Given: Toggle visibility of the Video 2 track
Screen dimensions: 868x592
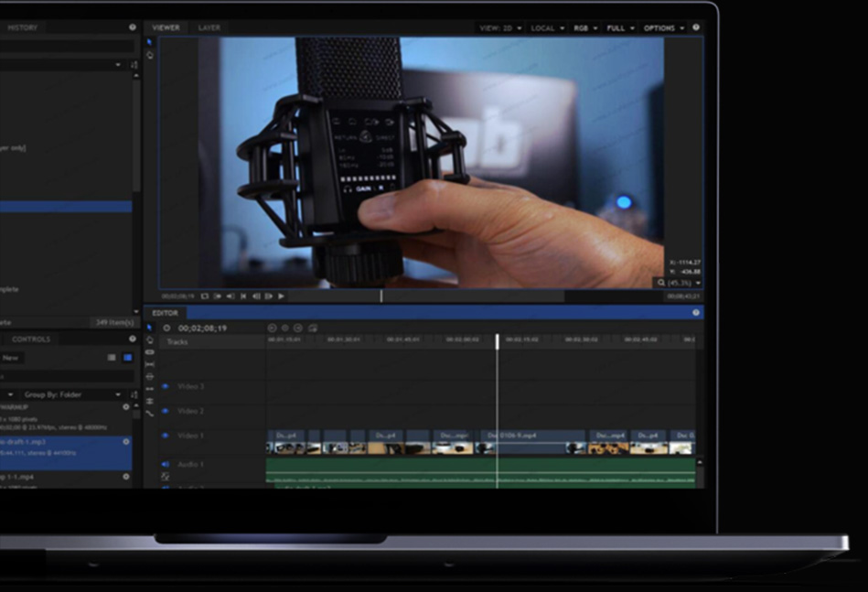Looking at the screenshot, I should pyautogui.click(x=166, y=411).
